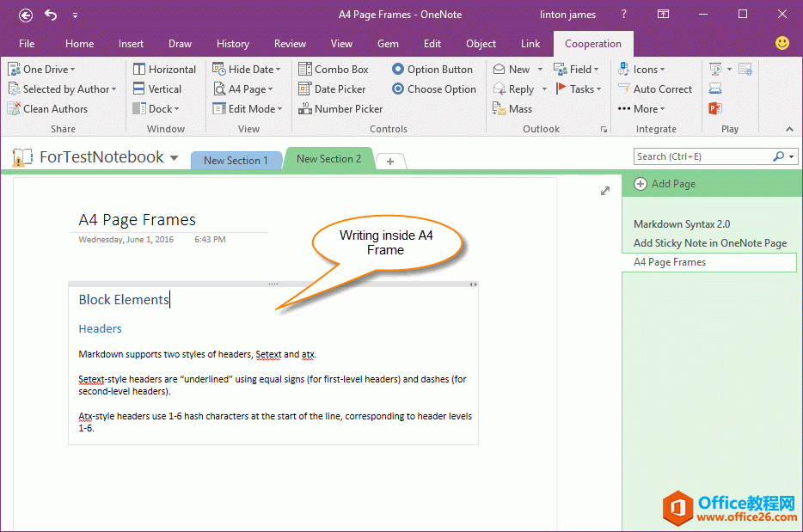The image size is (803, 532).
Task: Open Markdown Syntax 2.0 page
Action: [x=682, y=224]
